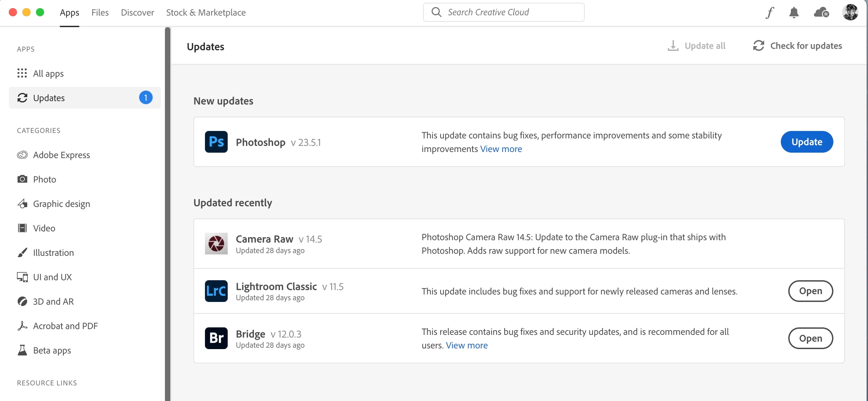Click the Bridge app icon
The height and width of the screenshot is (401, 868).
coord(216,338)
